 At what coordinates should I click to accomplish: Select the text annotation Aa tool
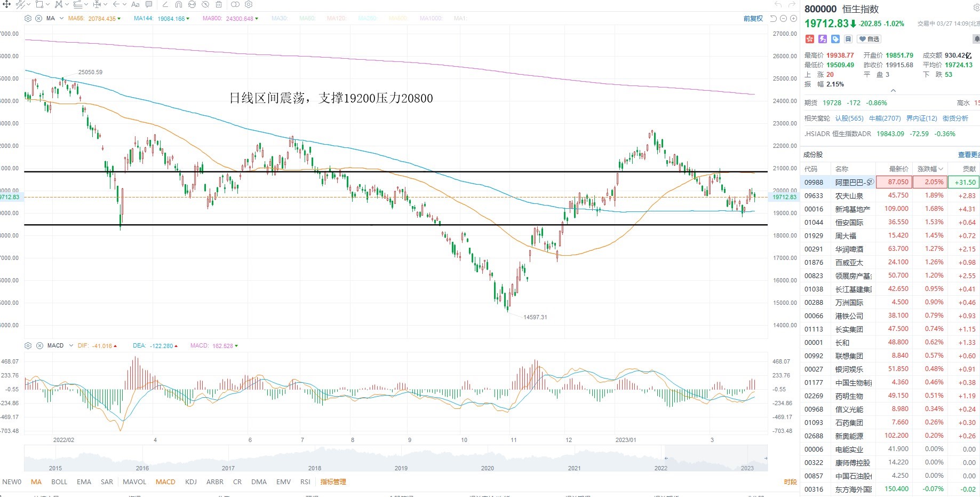(135, 4)
